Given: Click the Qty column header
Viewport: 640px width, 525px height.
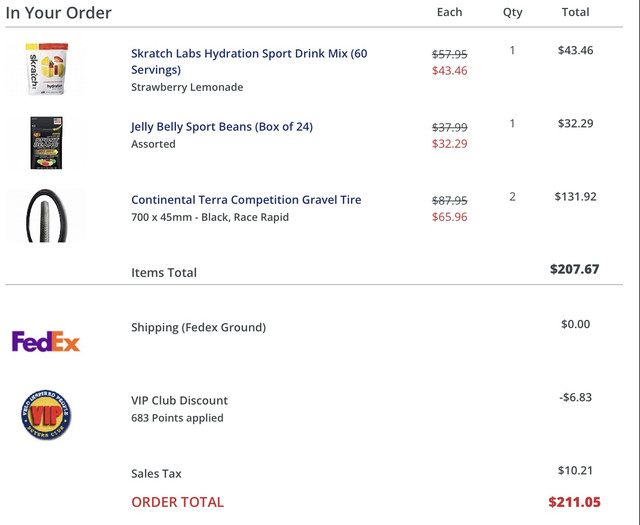Looking at the screenshot, I should pyautogui.click(x=513, y=12).
